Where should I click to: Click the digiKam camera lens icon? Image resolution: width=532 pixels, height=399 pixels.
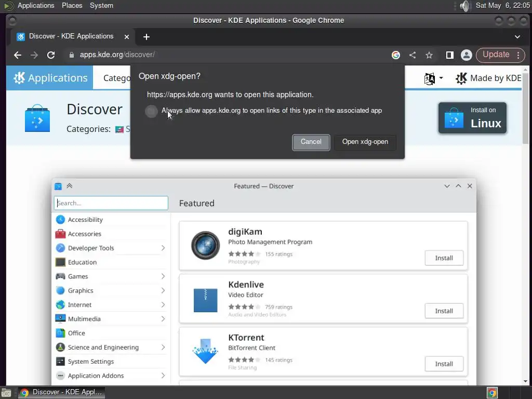(x=206, y=245)
